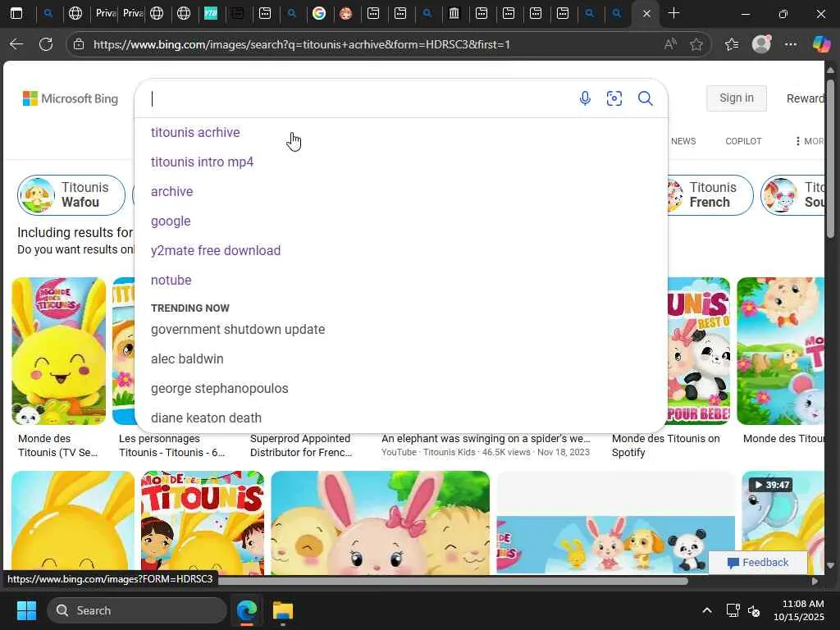Open the Windows Start menu
Viewport: 840px width, 630px height.
(x=26, y=610)
